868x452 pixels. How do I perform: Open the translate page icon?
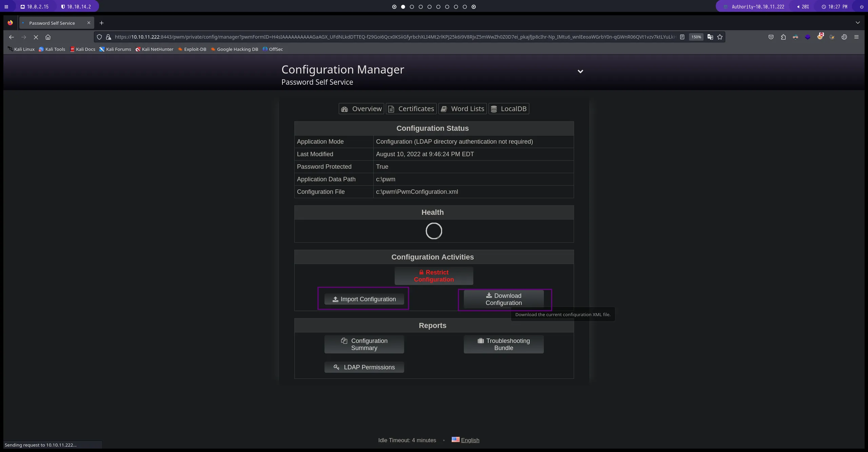(710, 37)
